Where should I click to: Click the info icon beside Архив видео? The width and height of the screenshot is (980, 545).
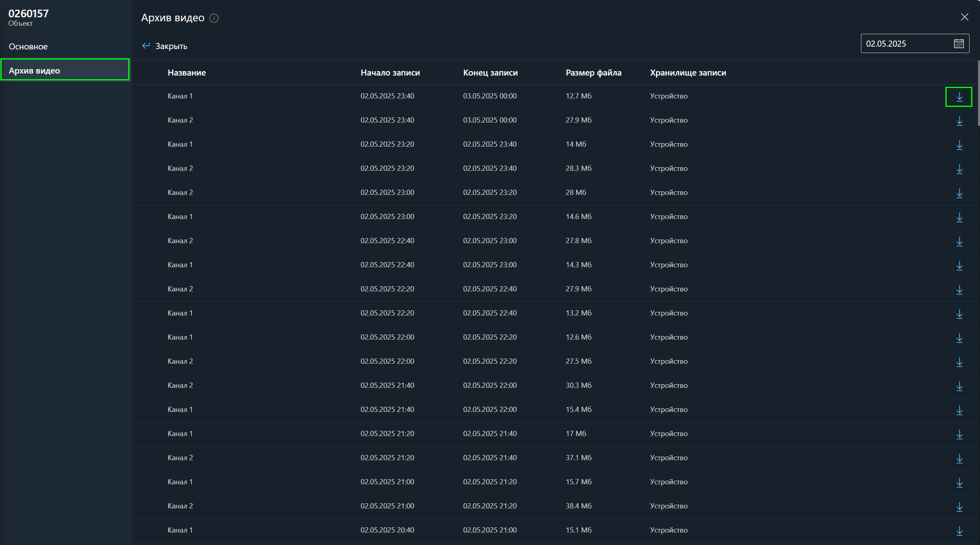coord(214,18)
